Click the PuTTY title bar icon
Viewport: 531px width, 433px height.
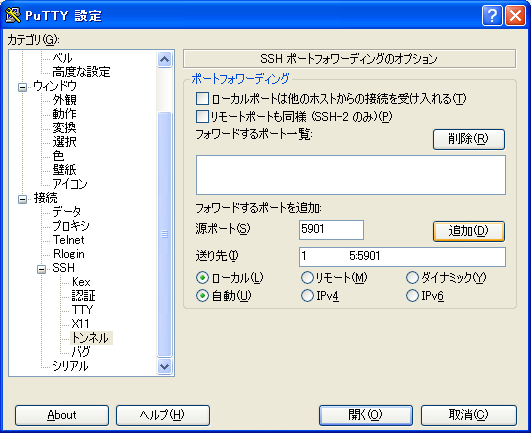click(x=13, y=15)
